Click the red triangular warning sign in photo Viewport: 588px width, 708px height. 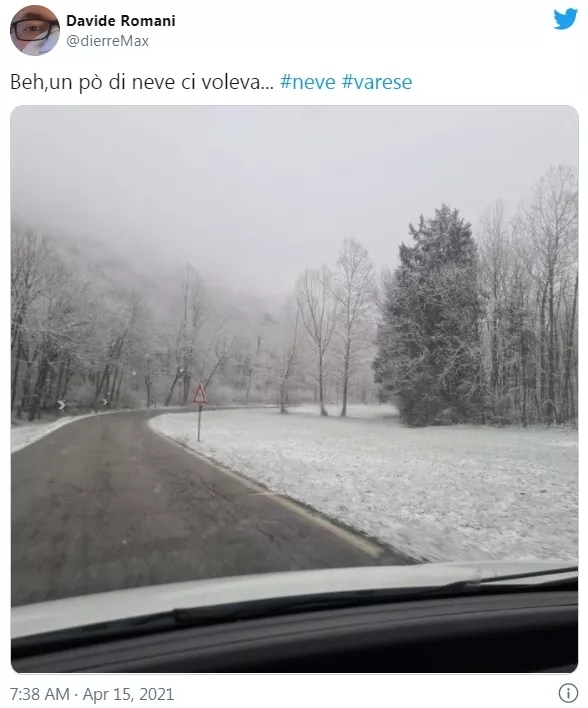point(200,394)
